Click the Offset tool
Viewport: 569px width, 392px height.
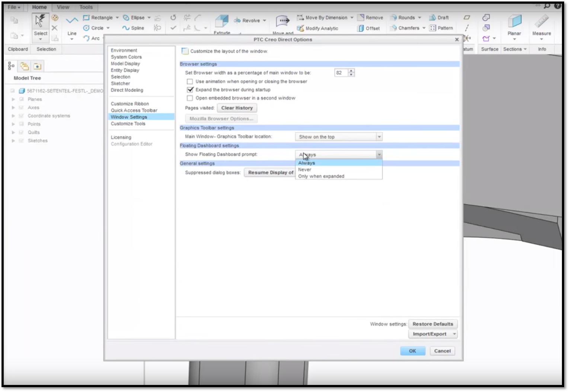(x=369, y=28)
